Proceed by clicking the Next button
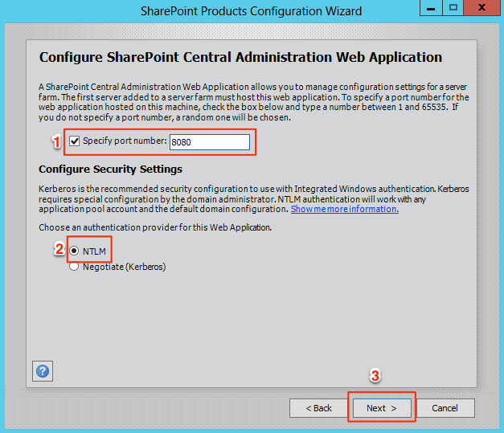 click(382, 408)
